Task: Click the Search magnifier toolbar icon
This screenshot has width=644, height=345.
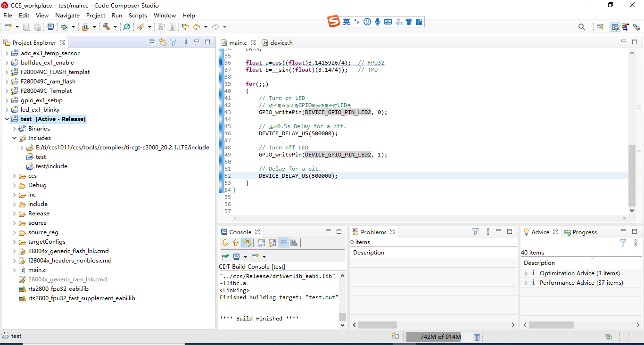Action: click(126, 27)
